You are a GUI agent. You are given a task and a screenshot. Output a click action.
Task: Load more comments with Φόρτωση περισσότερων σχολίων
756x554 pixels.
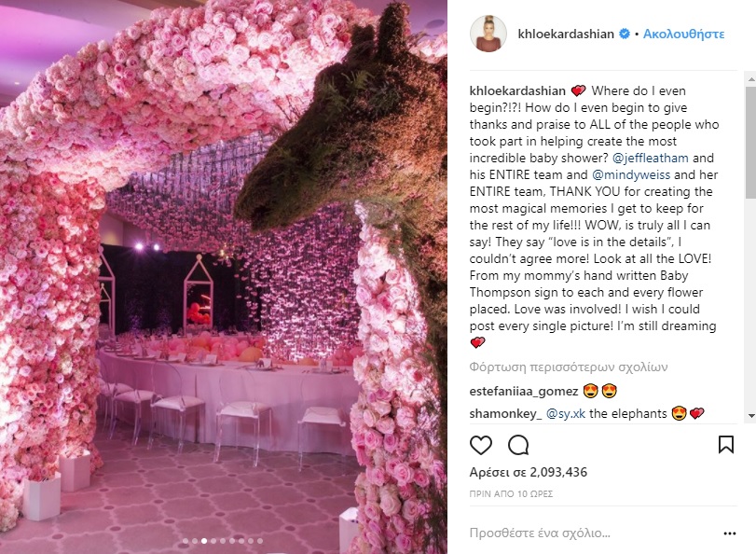click(x=569, y=367)
